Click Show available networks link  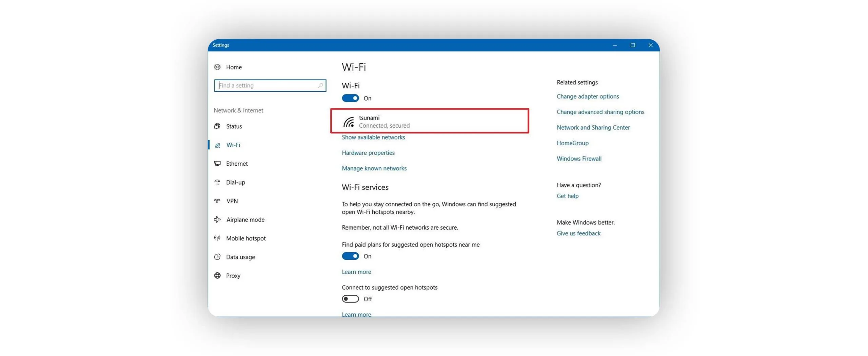click(x=373, y=137)
